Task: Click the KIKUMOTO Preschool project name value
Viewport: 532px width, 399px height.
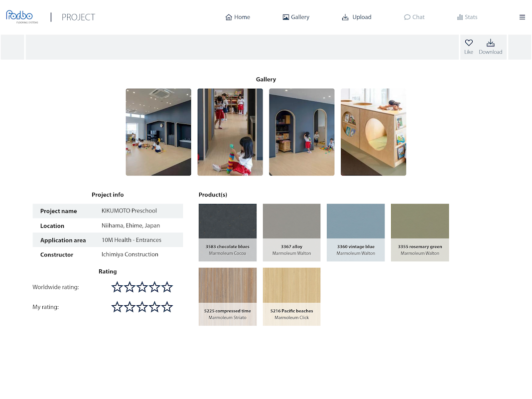Action: pos(130,210)
